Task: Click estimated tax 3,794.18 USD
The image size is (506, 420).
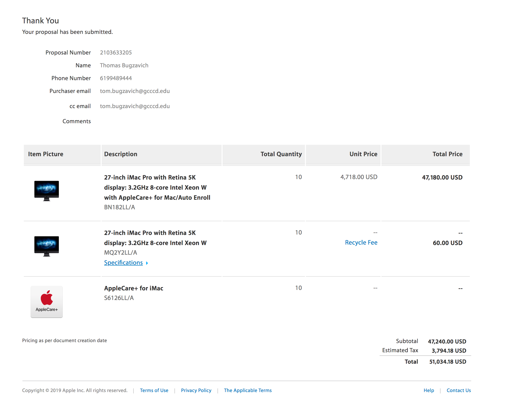Action: click(449, 351)
